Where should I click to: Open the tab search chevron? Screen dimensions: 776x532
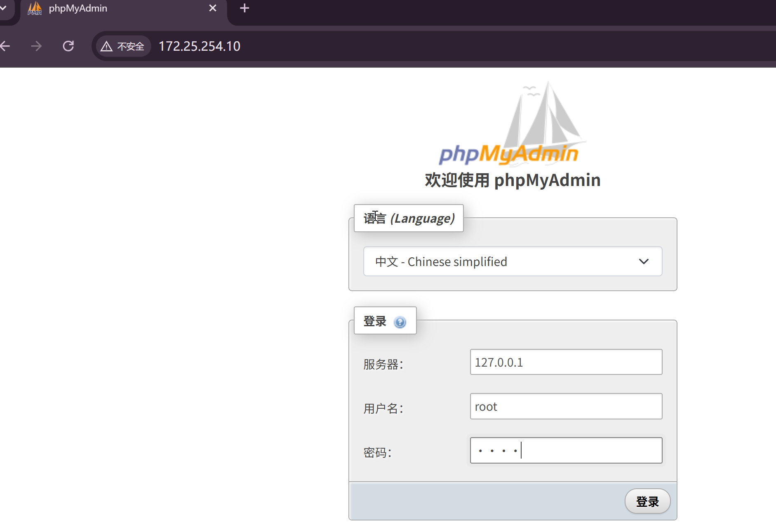[3, 8]
